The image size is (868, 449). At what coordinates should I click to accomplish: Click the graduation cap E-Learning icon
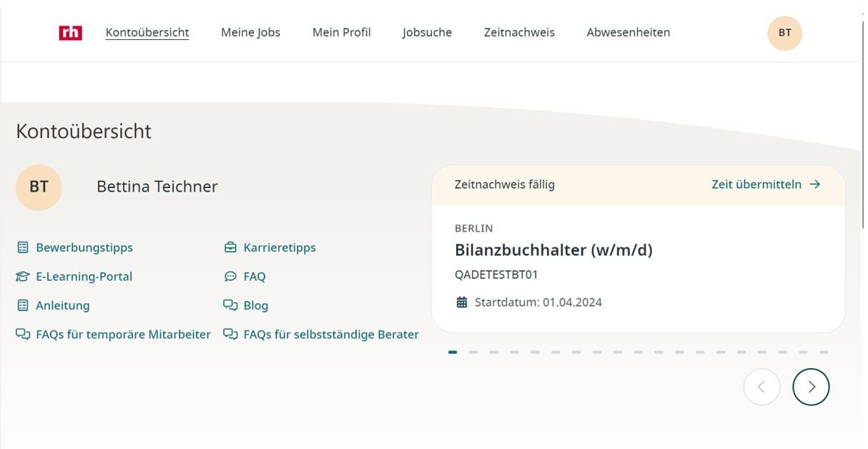coord(23,277)
